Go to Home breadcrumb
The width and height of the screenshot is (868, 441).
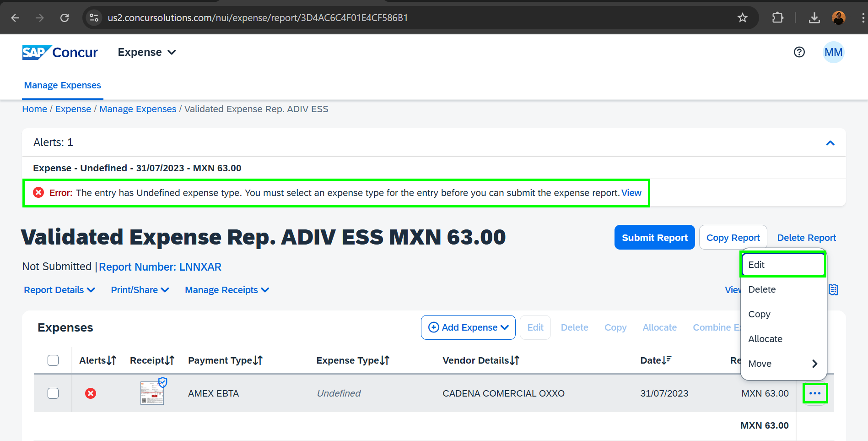[x=35, y=109]
